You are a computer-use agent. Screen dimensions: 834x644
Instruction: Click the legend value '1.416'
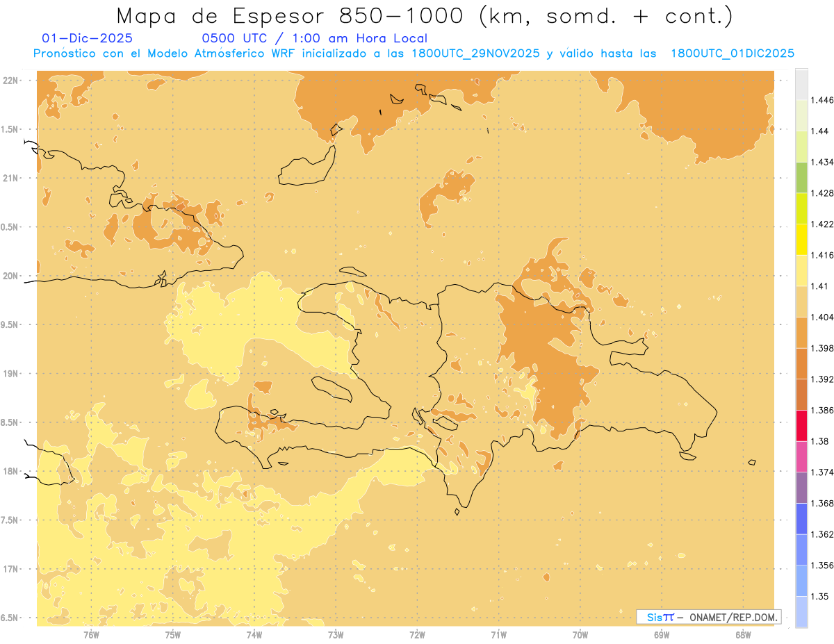click(x=822, y=255)
